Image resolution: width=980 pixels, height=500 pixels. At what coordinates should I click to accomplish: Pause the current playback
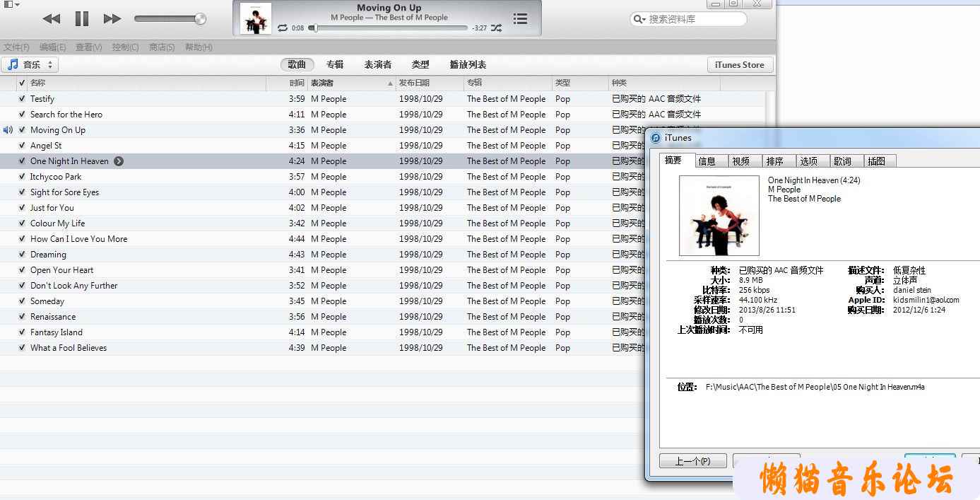tap(82, 19)
